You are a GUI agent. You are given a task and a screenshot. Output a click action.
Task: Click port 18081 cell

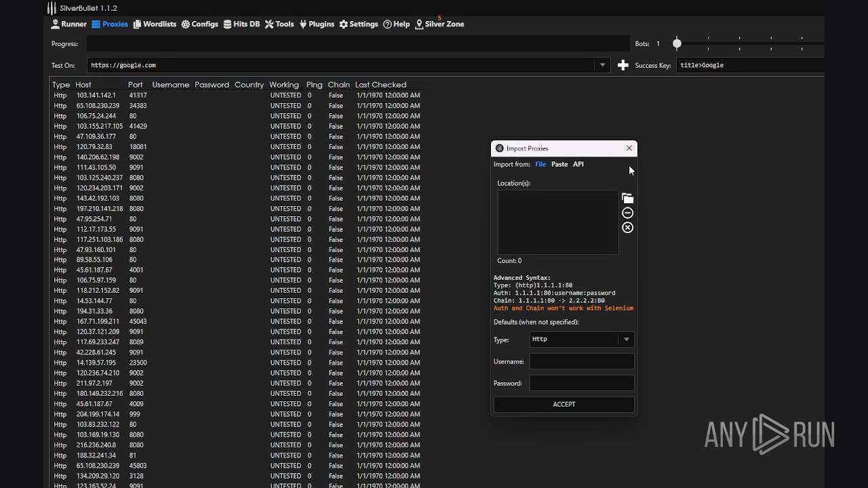[x=138, y=146]
